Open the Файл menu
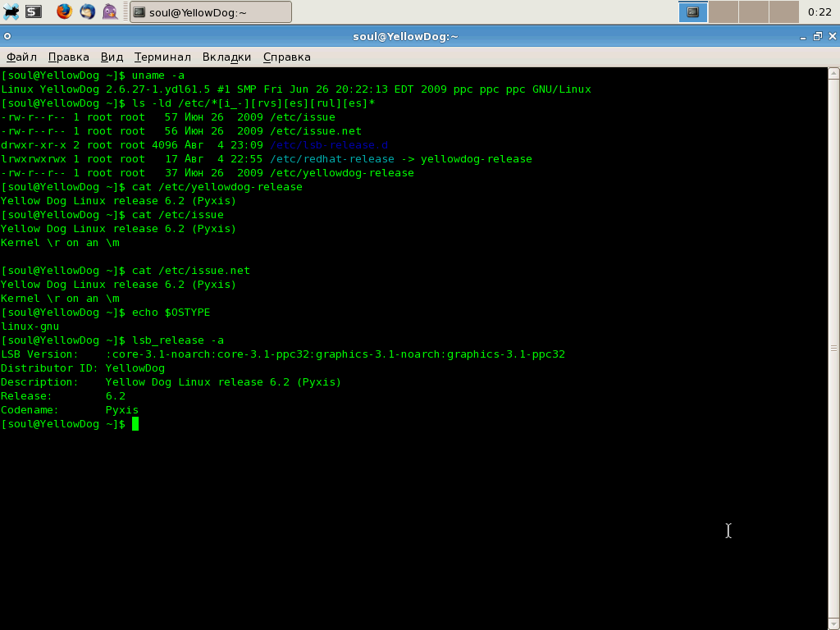 pyautogui.click(x=21, y=57)
